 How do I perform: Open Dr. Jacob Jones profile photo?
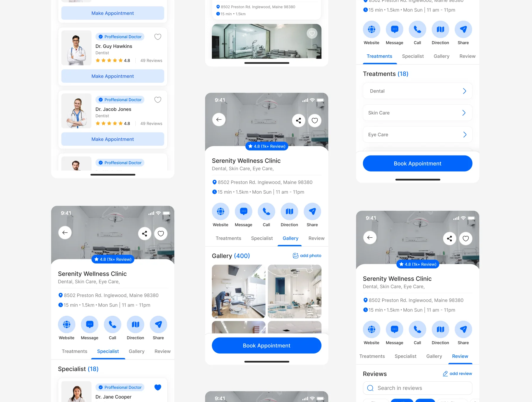(76, 111)
